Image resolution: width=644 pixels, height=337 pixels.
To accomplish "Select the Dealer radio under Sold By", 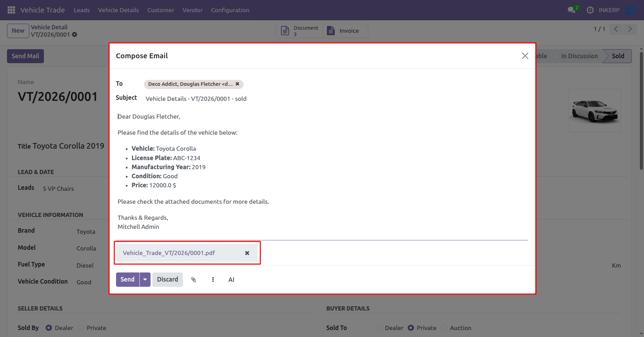I will (49, 328).
